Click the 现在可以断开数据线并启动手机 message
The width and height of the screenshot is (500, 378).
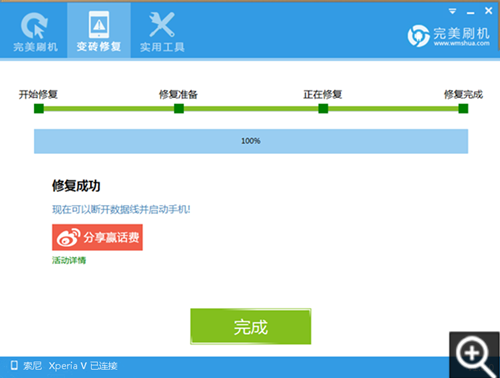(x=121, y=209)
